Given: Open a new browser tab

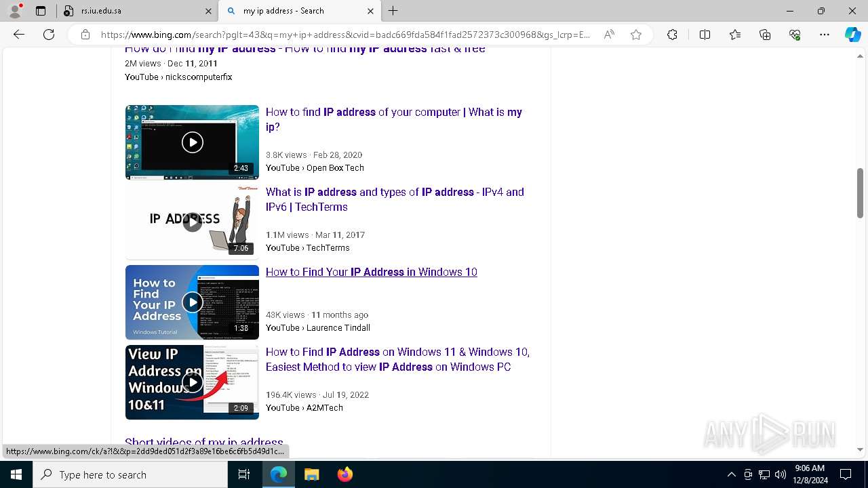Looking at the screenshot, I should 393,11.
